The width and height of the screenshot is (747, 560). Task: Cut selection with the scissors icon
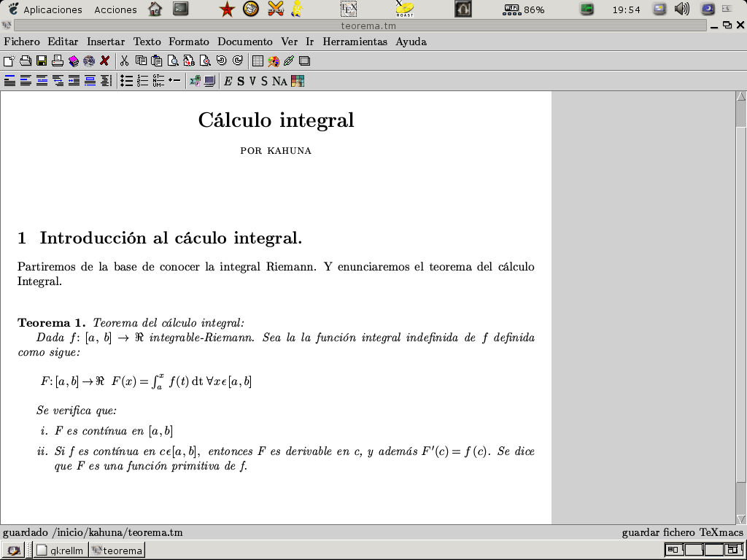click(x=124, y=61)
